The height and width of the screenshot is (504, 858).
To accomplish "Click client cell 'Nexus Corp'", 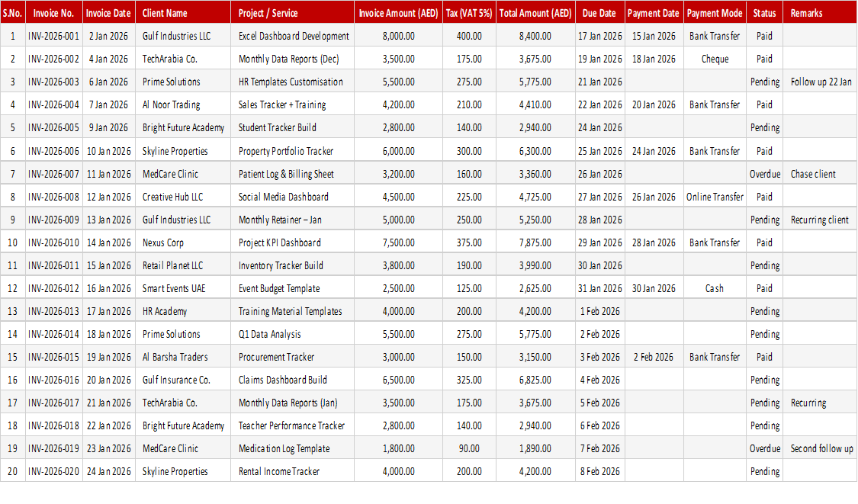I will click(183, 242).
